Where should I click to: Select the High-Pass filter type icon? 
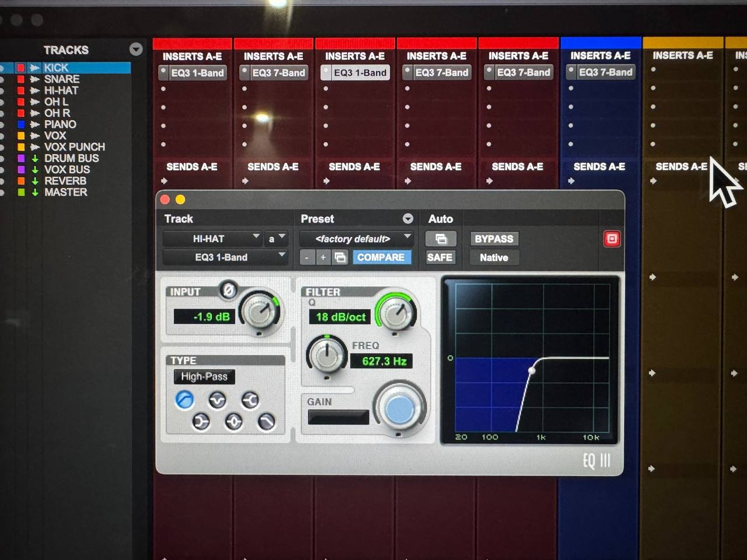tap(184, 400)
